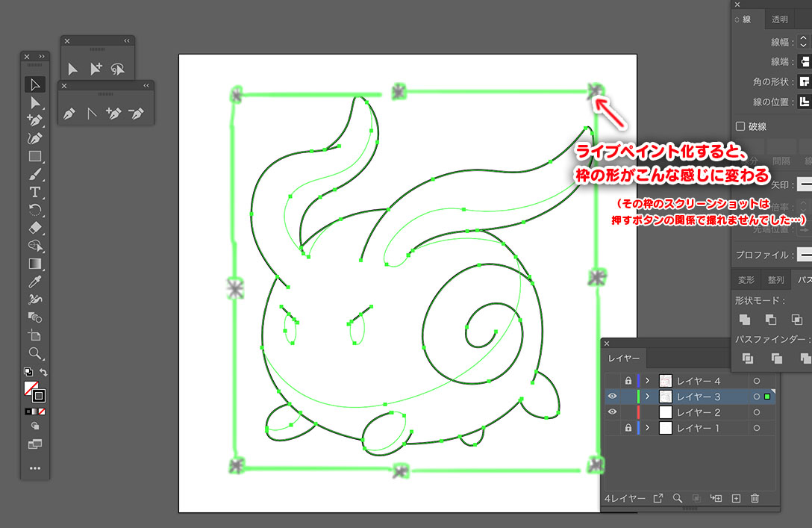Image resolution: width=812 pixels, height=528 pixels.
Task: Toggle visibility of レイヤー 2
Action: [612, 412]
